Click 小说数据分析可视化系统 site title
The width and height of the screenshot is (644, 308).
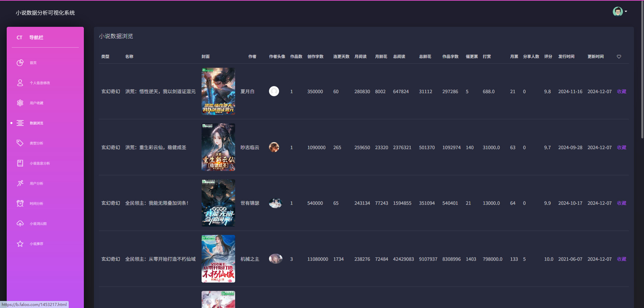[45, 13]
